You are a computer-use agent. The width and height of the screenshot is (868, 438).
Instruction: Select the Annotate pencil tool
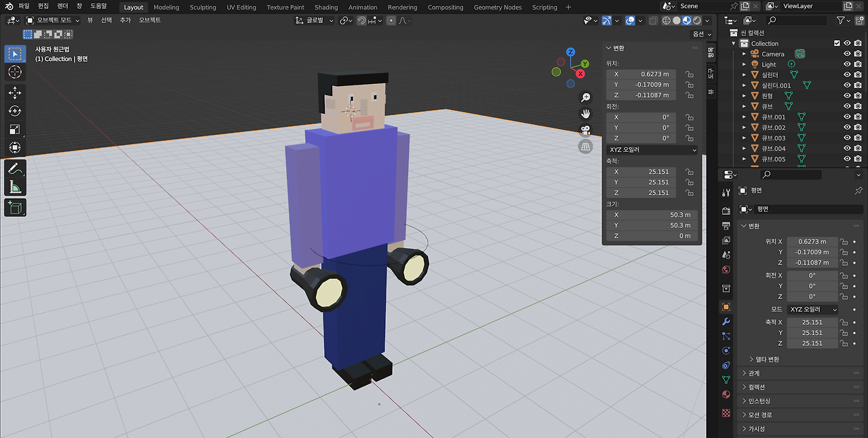pos(15,168)
